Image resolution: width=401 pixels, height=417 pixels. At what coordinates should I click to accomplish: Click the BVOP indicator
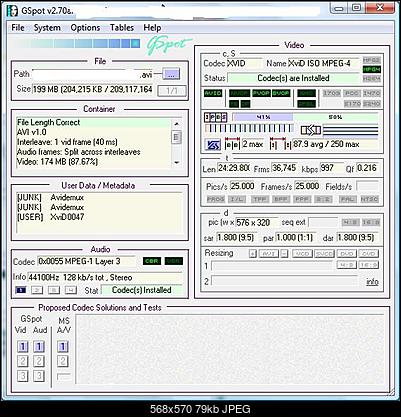(x=281, y=93)
